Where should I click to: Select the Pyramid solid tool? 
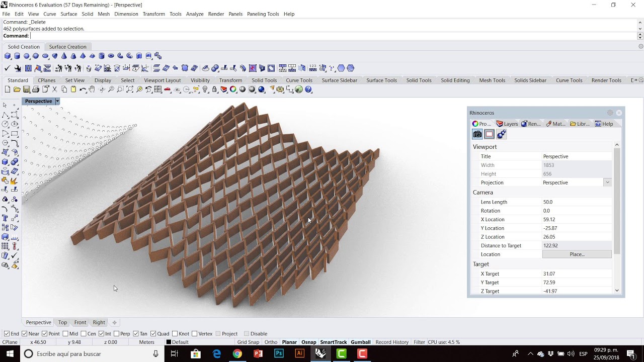(83, 56)
